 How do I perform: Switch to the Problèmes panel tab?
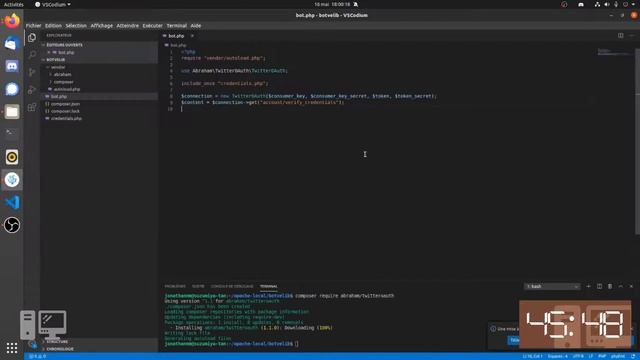click(x=175, y=287)
